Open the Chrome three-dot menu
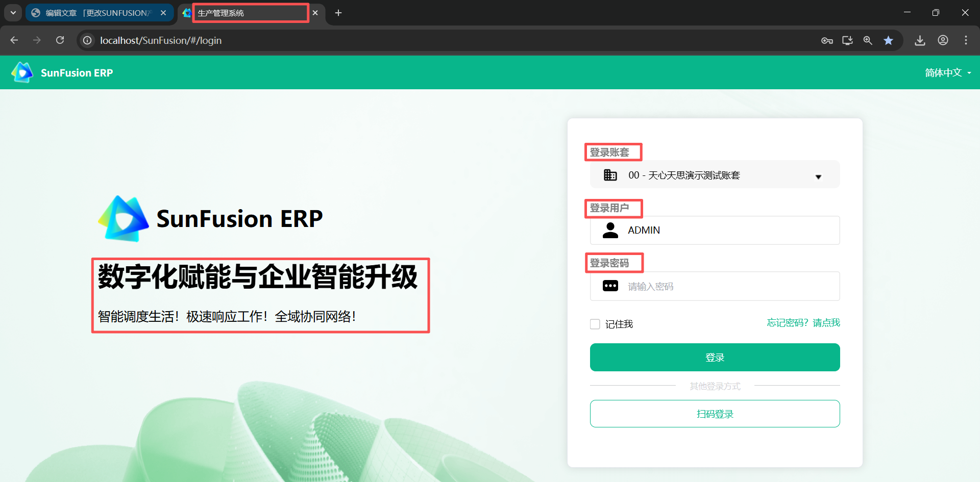The height and width of the screenshot is (482, 980). click(x=966, y=41)
